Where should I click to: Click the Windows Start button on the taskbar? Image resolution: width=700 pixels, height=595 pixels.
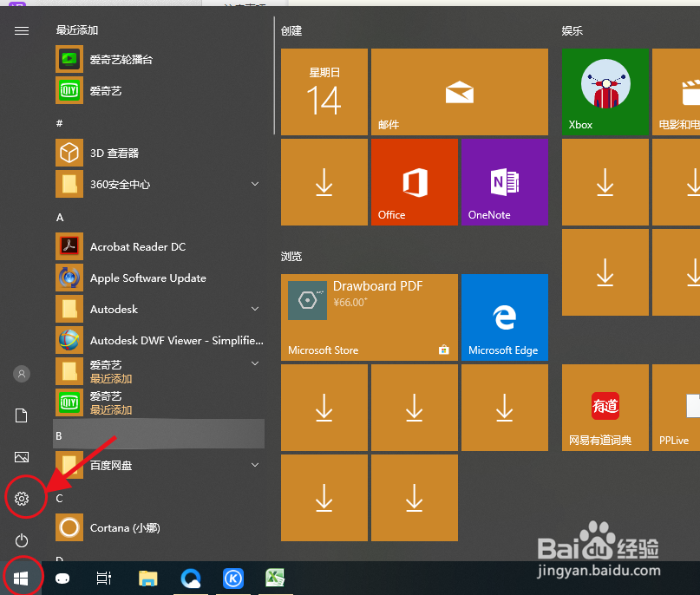(x=21, y=578)
